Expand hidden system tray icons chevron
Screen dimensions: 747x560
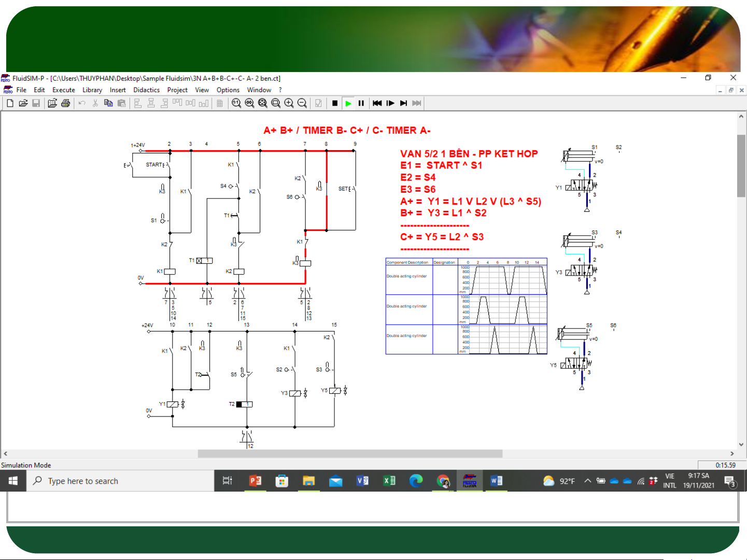pos(587,481)
